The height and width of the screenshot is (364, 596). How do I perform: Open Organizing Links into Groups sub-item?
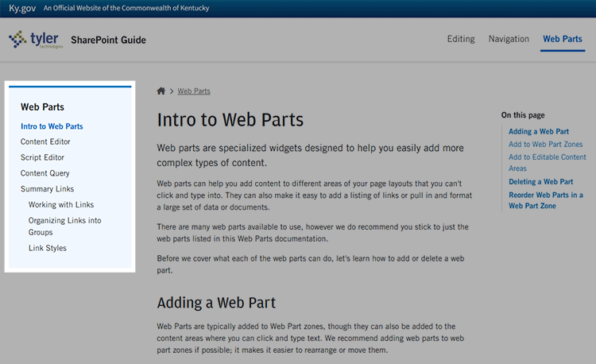pos(65,226)
